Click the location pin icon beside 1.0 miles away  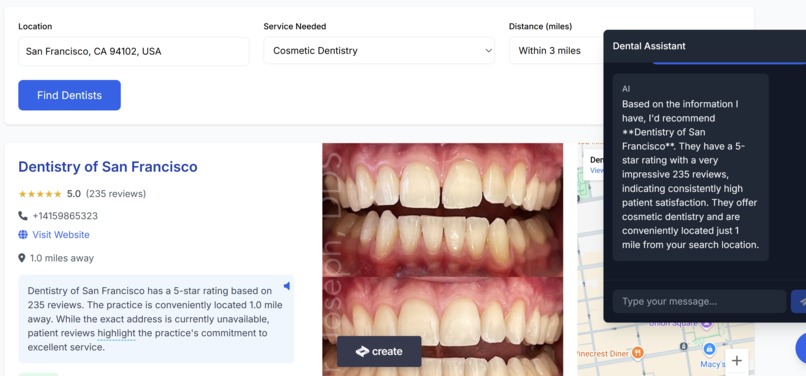click(x=22, y=258)
